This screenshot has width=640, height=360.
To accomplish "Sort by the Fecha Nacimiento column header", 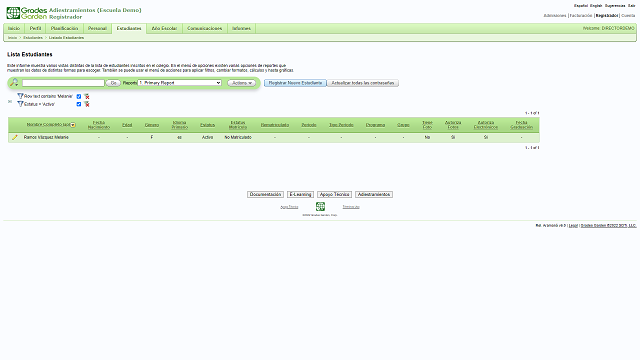I will 99,125.
